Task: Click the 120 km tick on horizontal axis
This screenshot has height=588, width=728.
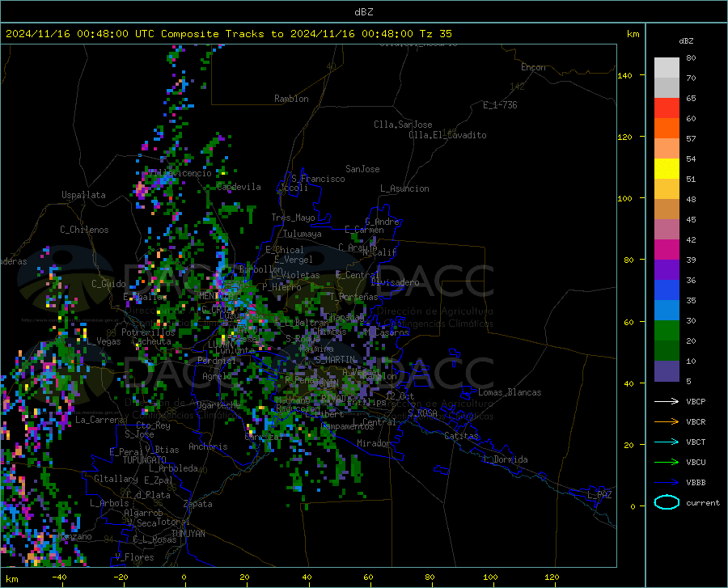Action: [x=552, y=577]
